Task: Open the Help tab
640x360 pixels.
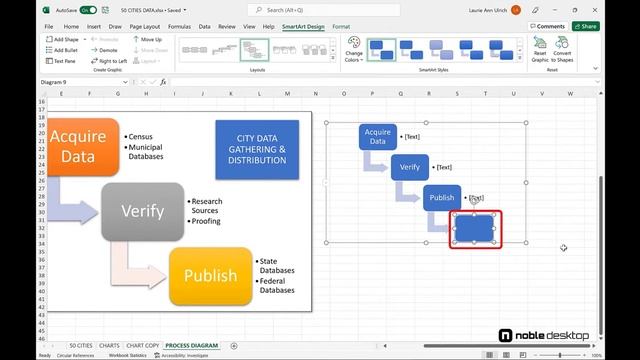Action: click(x=268, y=27)
